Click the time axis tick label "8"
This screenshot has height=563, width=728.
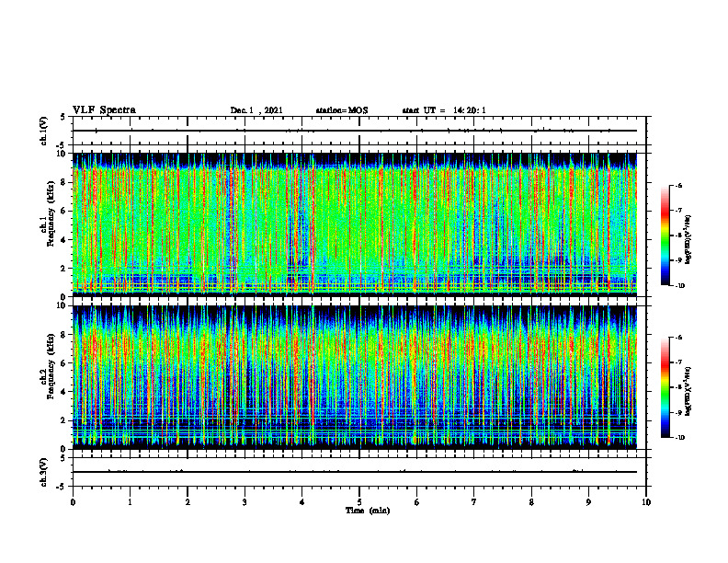[531, 502]
